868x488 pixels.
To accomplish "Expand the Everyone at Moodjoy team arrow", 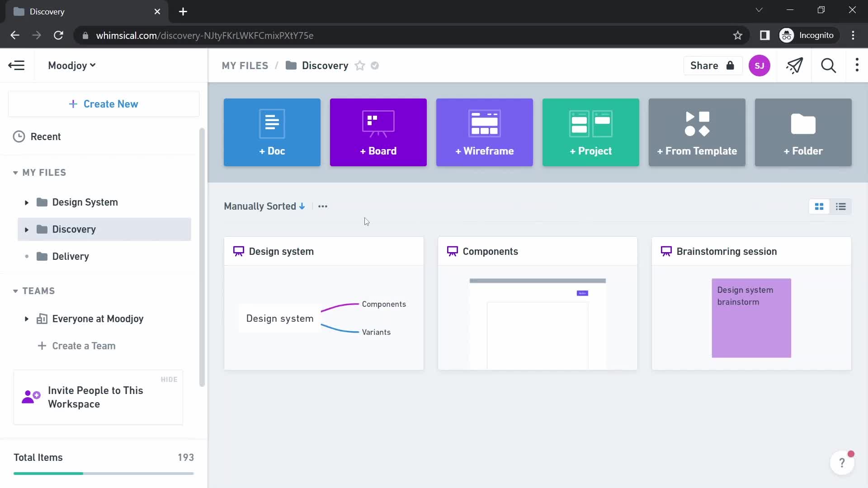I will (27, 319).
